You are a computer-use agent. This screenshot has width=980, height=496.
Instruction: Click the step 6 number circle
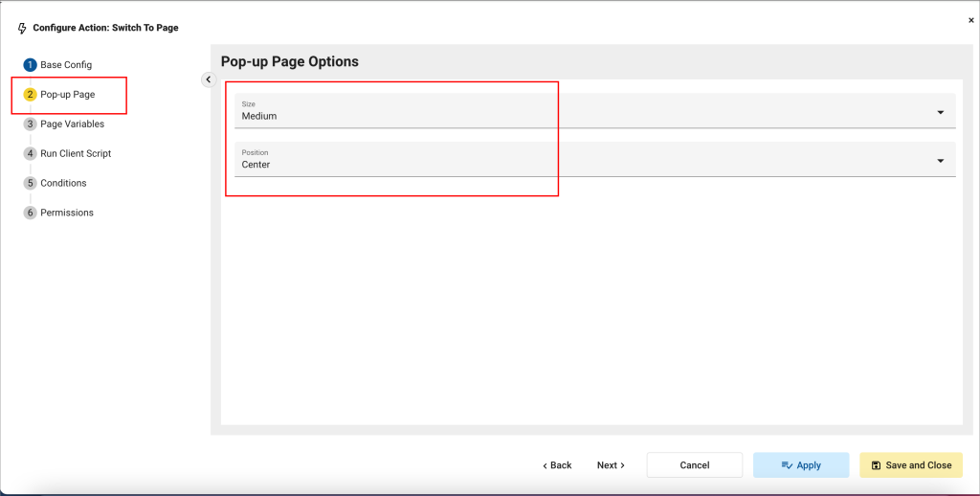[x=31, y=213]
